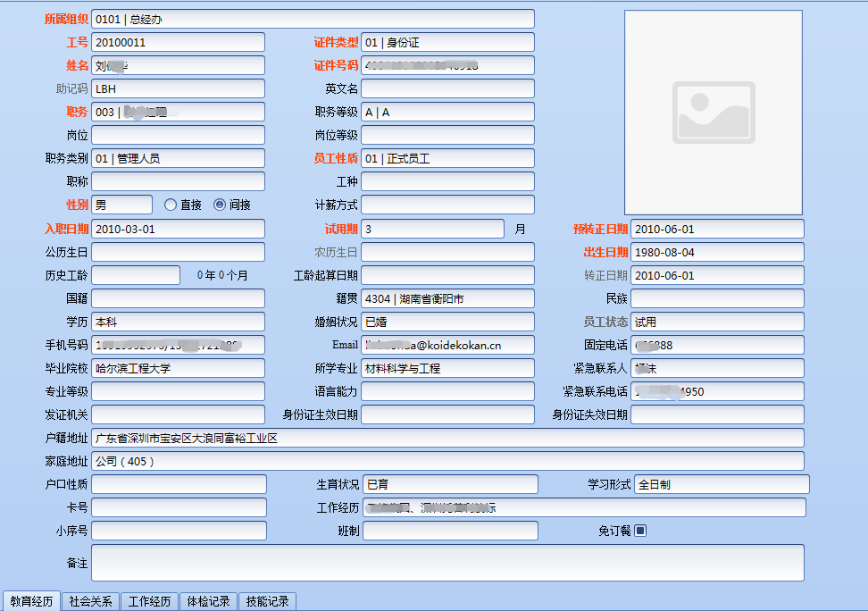Click the 工号 input field

click(178, 42)
